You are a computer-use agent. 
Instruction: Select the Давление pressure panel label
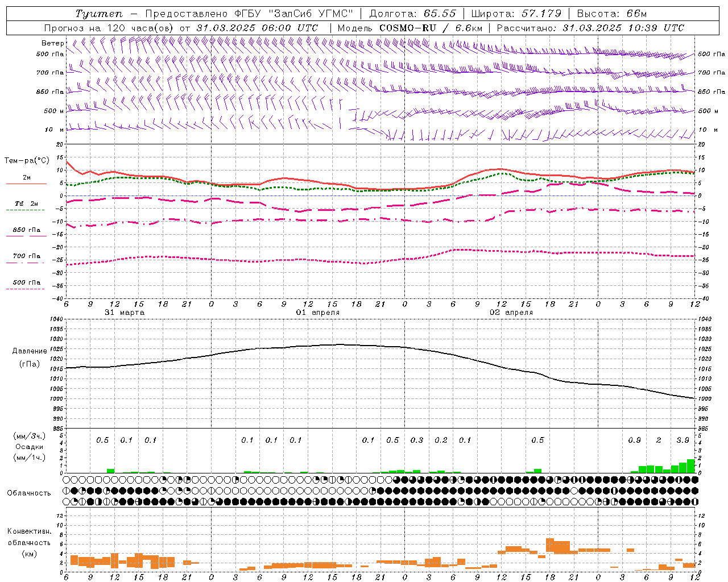click(x=30, y=351)
